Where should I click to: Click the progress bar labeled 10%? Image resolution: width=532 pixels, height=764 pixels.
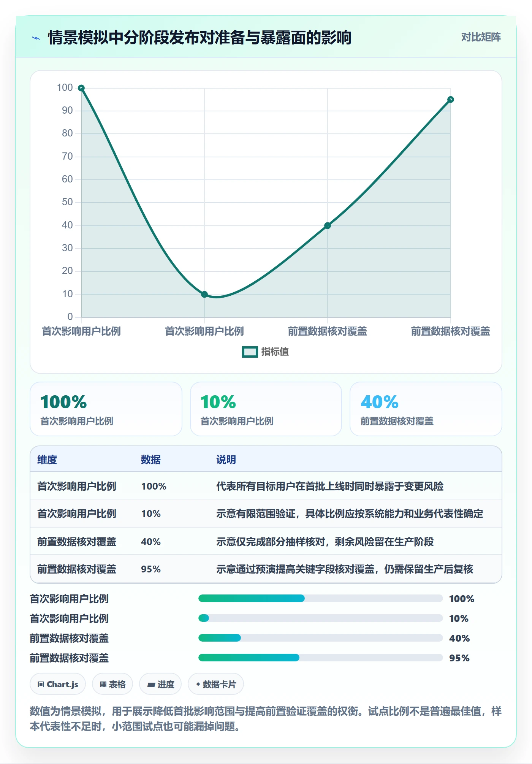320,618
